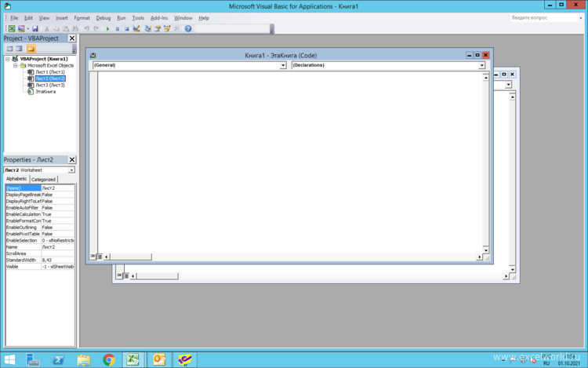
Task: Click the ScrollArea property row
Action: [x=40, y=253]
